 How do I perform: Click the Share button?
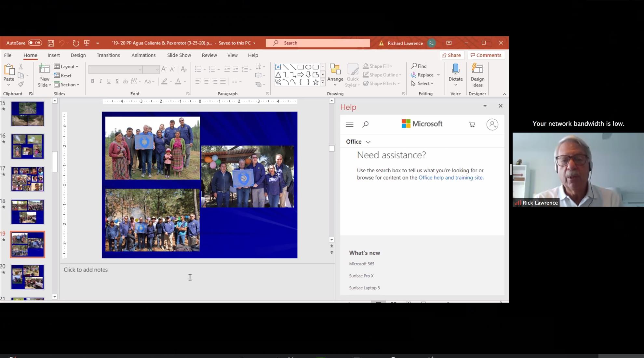point(451,55)
